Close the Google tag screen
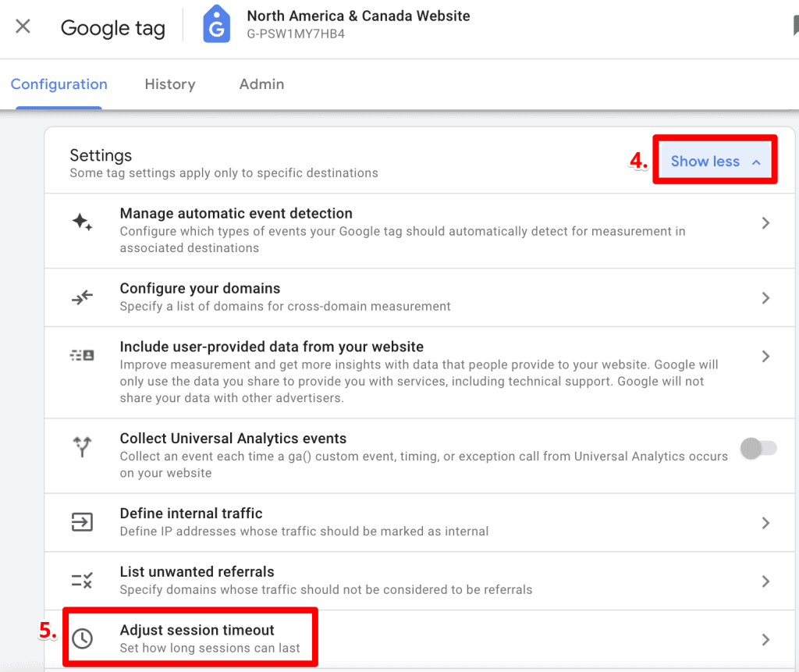Screen dimensions: 799x672 coord(23,26)
